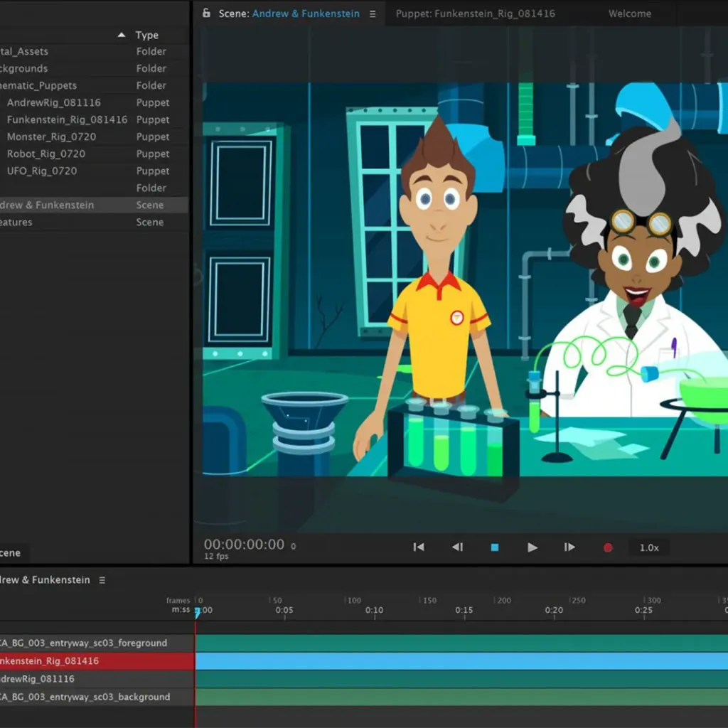
Task: Click the 0:15 mark on timeline ruler
Action: (x=464, y=610)
